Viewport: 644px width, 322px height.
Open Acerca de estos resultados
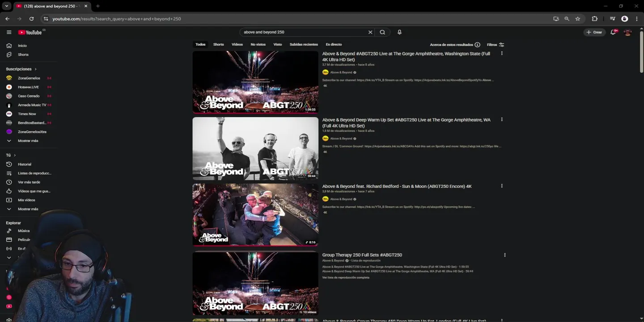tap(451, 45)
